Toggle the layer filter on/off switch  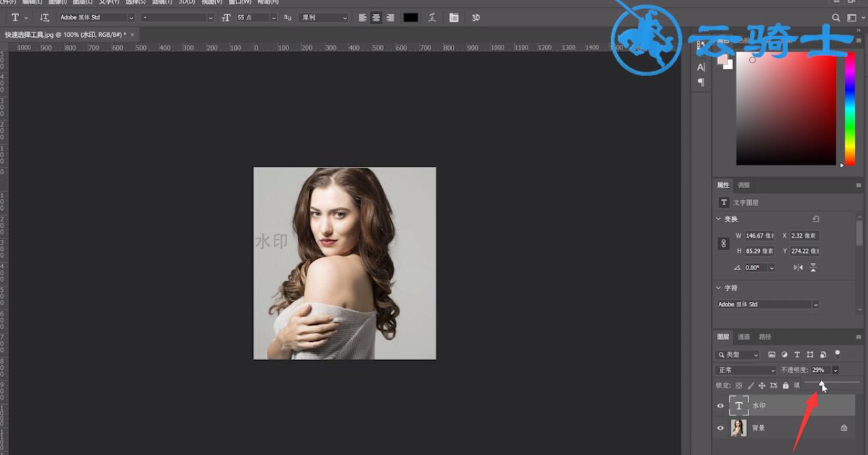tap(838, 354)
